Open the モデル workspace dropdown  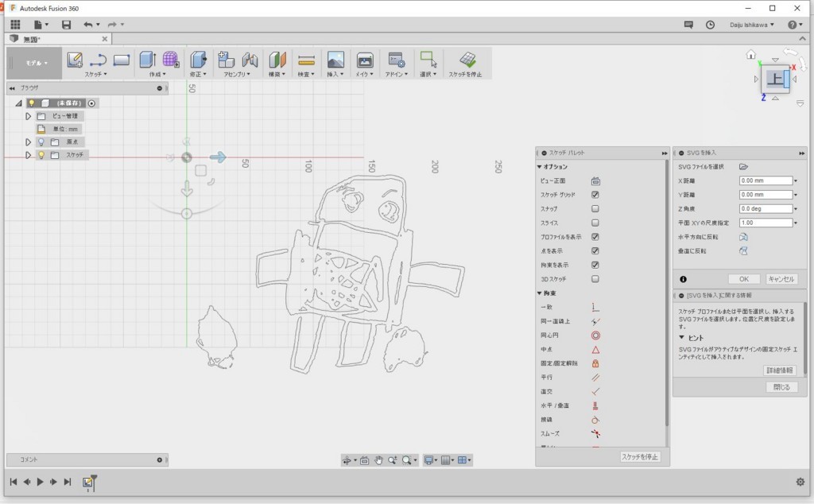(x=37, y=63)
